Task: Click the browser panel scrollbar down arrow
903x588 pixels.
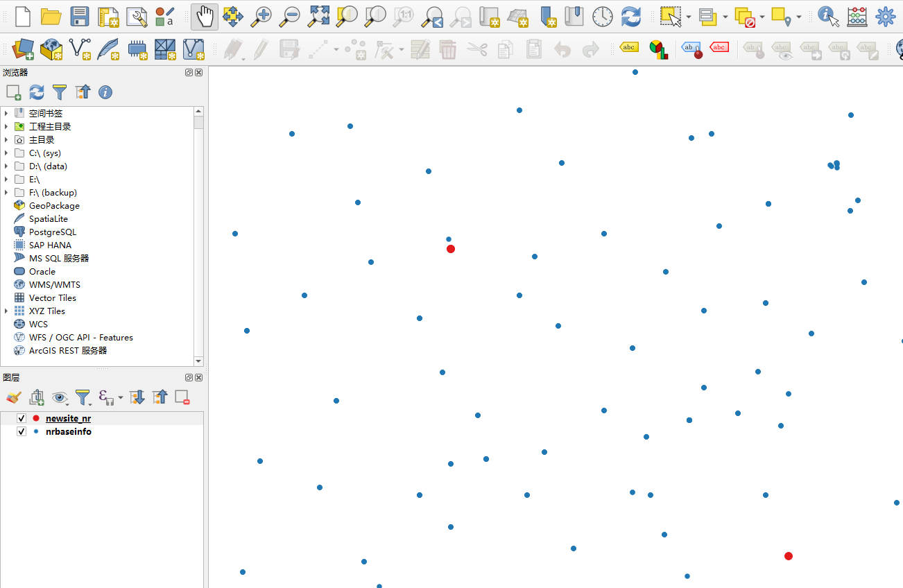Action: pyautogui.click(x=199, y=361)
